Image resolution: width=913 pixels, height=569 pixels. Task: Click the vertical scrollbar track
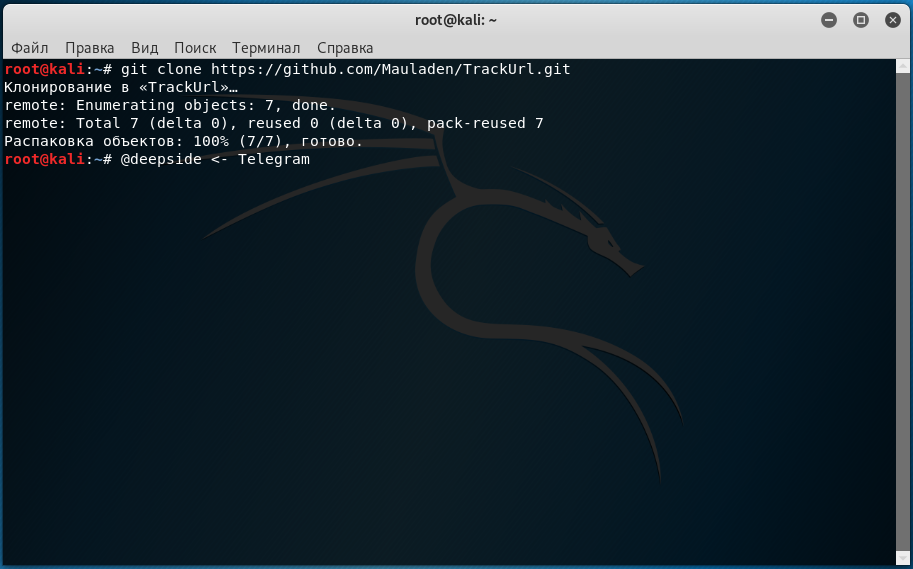click(902, 312)
